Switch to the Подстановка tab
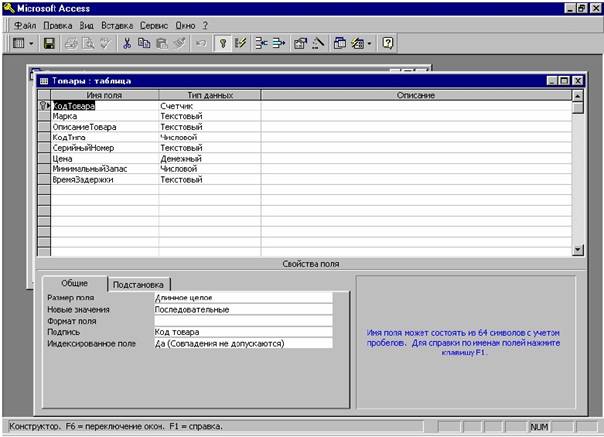The width and height of the screenshot is (604, 437). coord(138,285)
